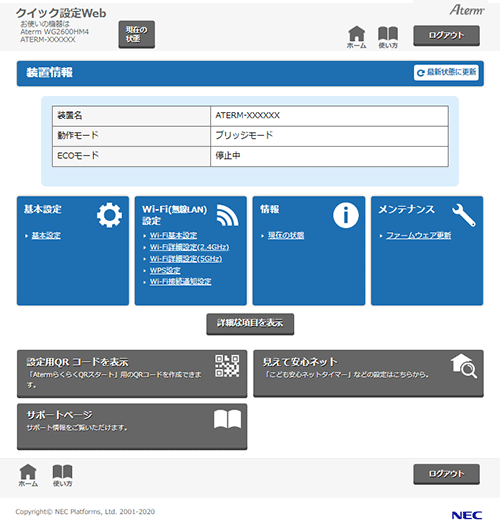Screen dimensions: 500x526
Task: Click the gear icon in 基本設定 card
Action: 109,215
